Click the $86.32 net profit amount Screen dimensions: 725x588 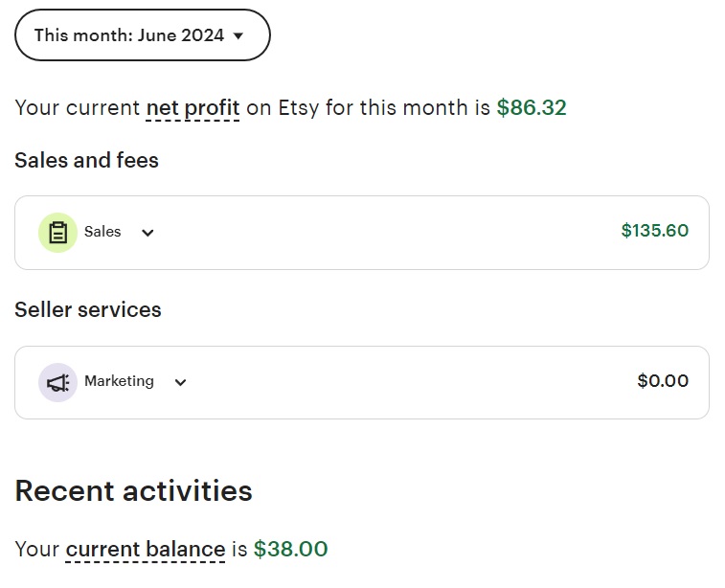[532, 108]
